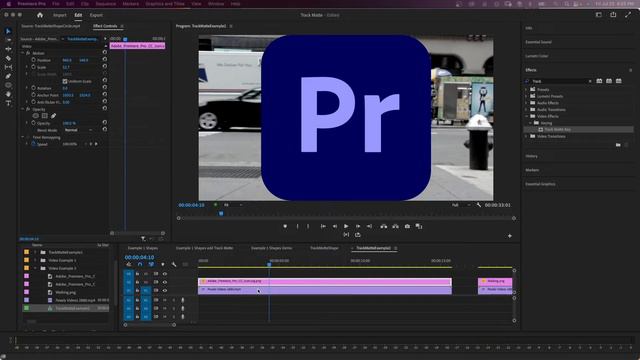Toggle third video track eye visibility

165,290
